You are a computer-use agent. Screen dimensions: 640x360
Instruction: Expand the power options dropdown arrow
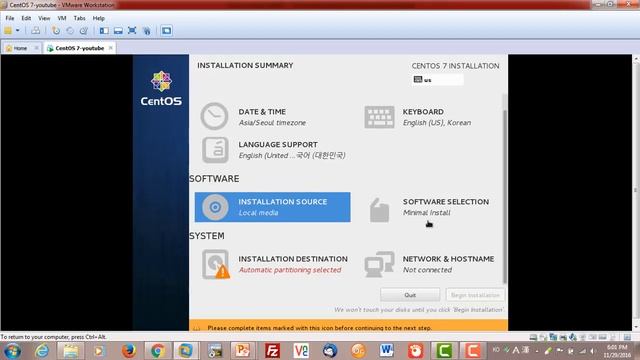(x=18, y=31)
